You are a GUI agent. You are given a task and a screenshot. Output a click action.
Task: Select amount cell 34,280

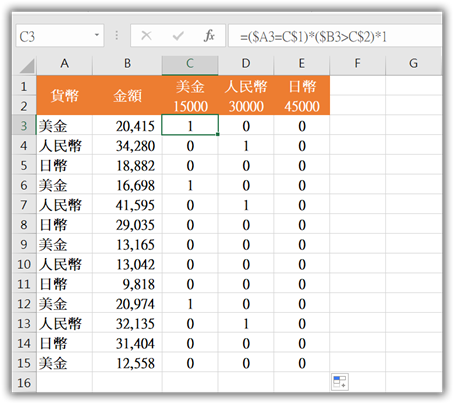click(127, 146)
